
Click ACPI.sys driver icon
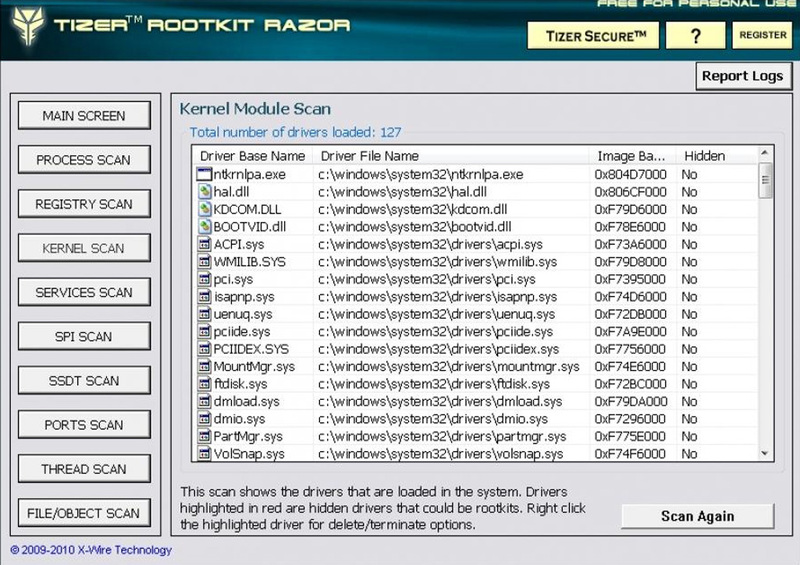coord(204,244)
